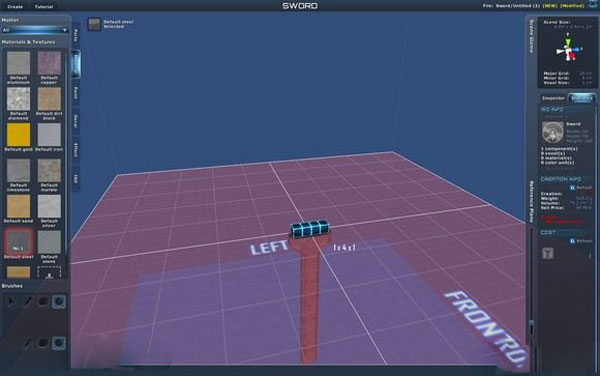Image resolution: width=600 pixels, height=376 pixels.
Task: Select the Default gold material swatch
Action: coord(18,134)
